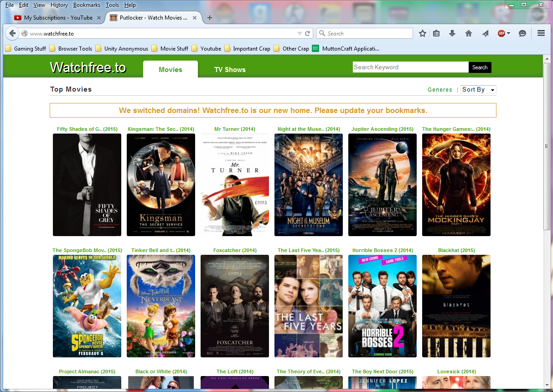Click the paper plane share icon
Viewport: 553px width, 392px height.
(x=486, y=33)
